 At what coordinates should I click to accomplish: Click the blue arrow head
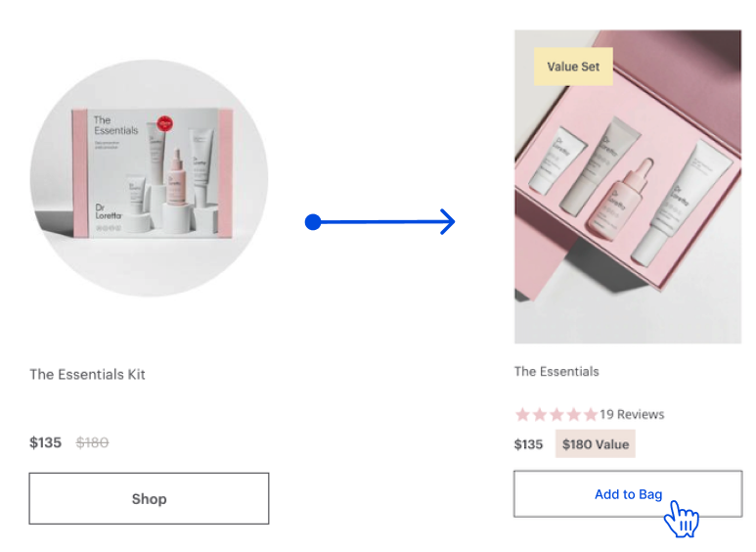[x=448, y=222]
